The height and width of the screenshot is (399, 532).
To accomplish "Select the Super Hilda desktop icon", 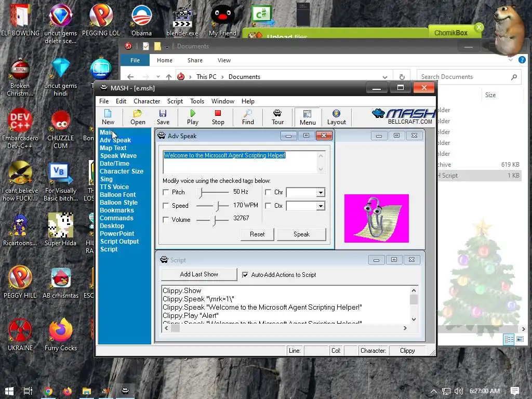I will click(x=60, y=229).
